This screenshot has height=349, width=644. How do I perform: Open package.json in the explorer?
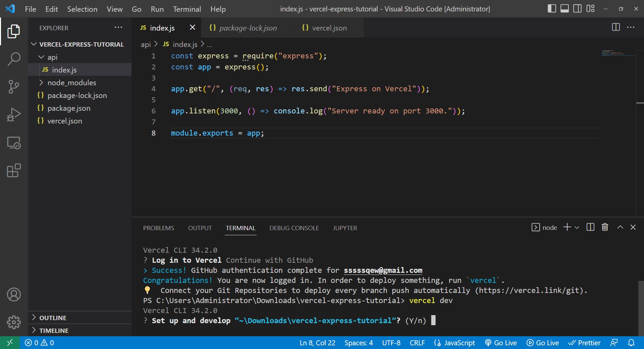[x=80, y=108]
